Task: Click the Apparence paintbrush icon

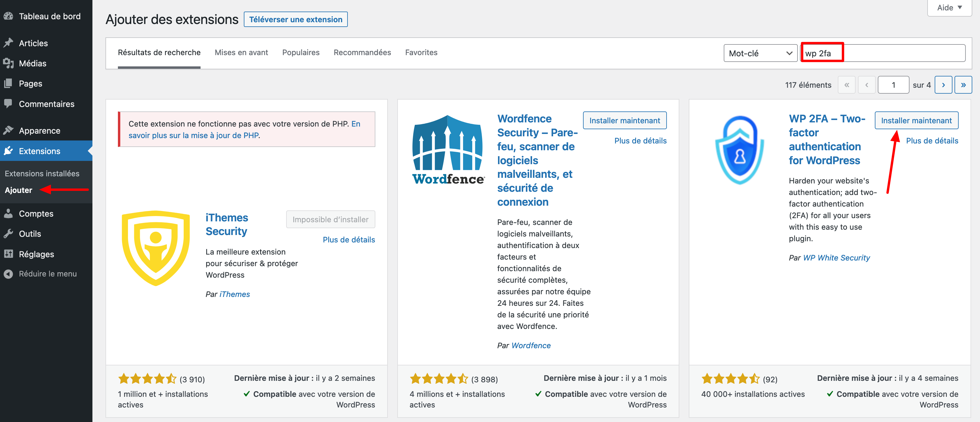Action: (x=8, y=130)
